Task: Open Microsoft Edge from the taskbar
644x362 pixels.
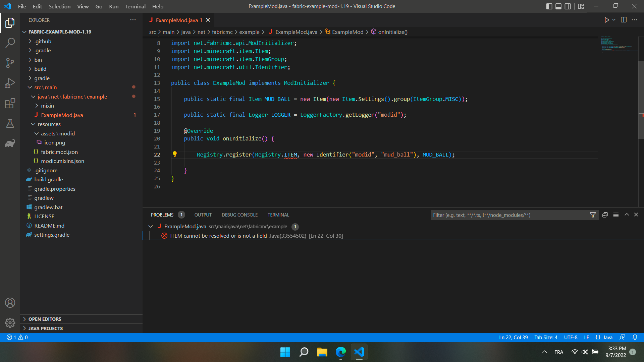Action: click(x=340, y=352)
